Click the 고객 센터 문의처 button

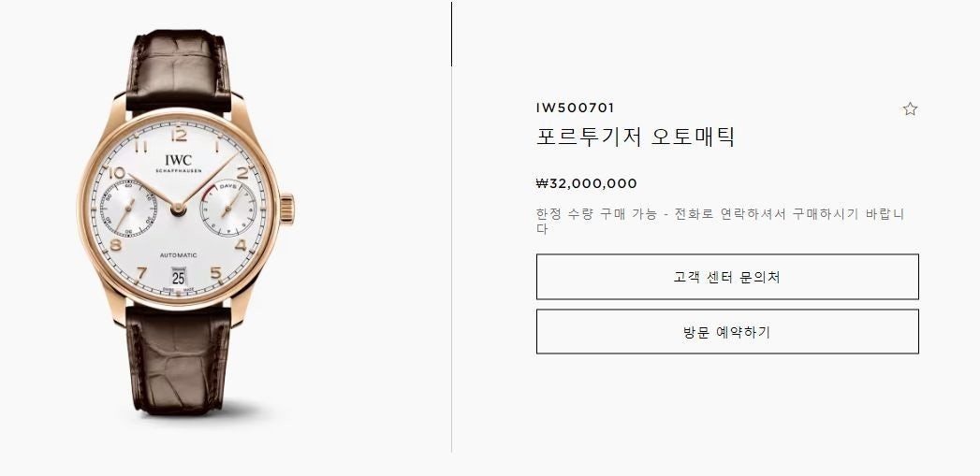[x=727, y=277]
